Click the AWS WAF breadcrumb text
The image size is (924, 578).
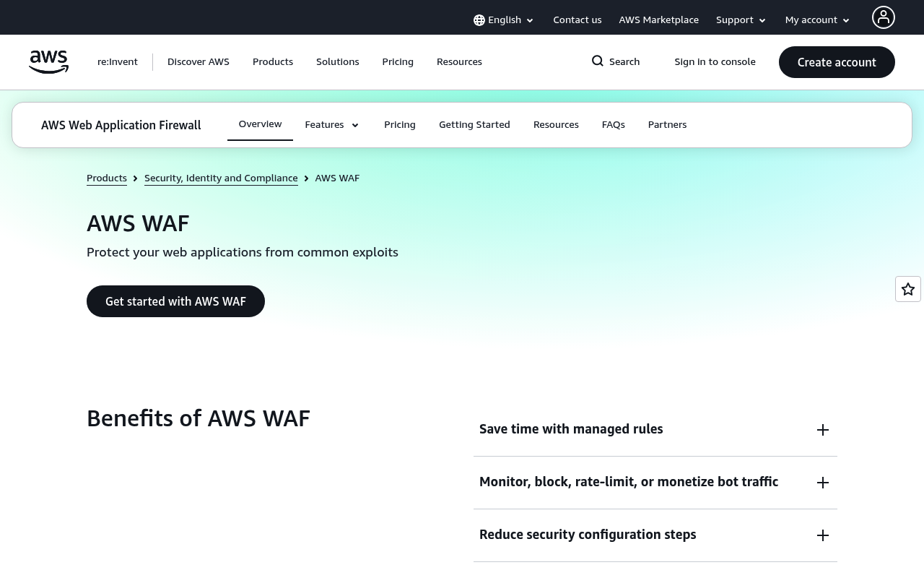click(337, 178)
